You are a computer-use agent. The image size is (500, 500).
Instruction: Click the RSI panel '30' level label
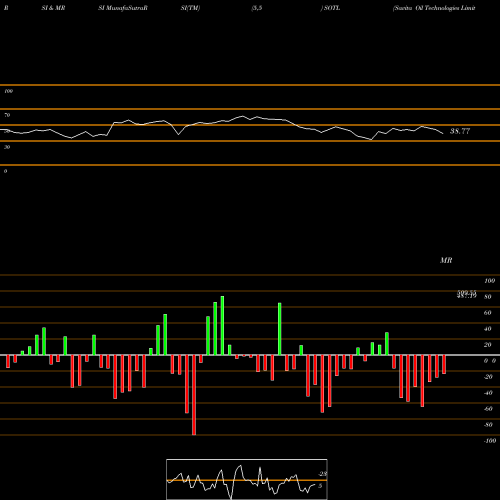[x=7, y=147]
